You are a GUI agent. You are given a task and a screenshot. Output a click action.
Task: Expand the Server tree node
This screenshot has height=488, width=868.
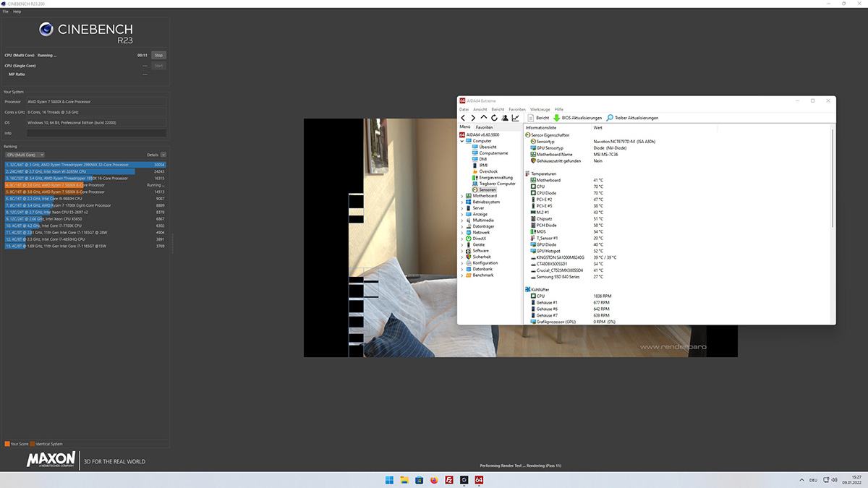pyautogui.click(x=462, y=207)
